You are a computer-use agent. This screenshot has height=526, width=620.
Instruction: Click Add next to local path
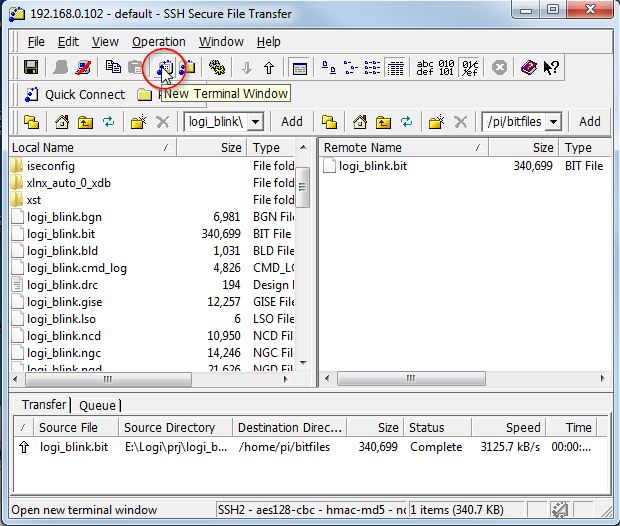coord(292,122)
